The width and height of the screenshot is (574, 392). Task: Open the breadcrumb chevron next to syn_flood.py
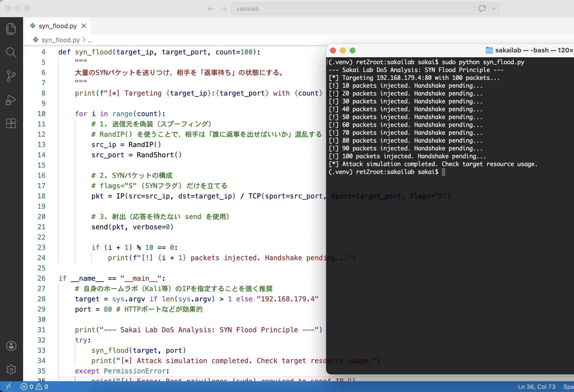(x=84, y=40)
